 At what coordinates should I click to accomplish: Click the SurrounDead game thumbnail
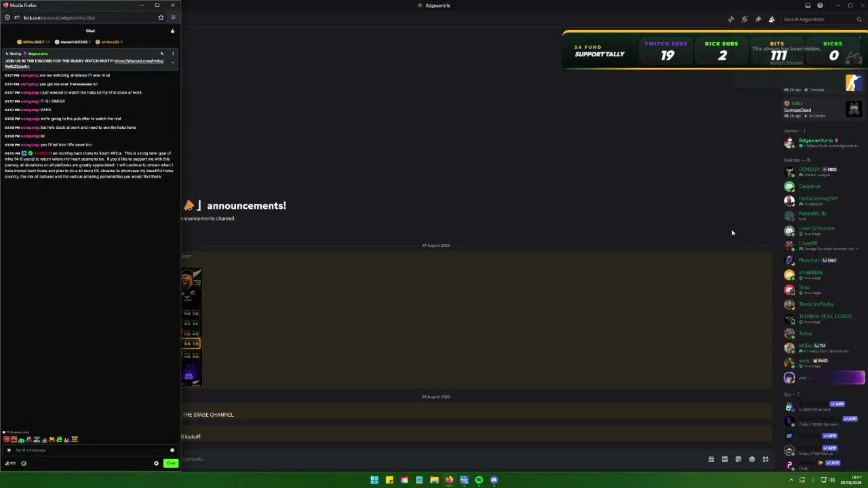[854, 109]
